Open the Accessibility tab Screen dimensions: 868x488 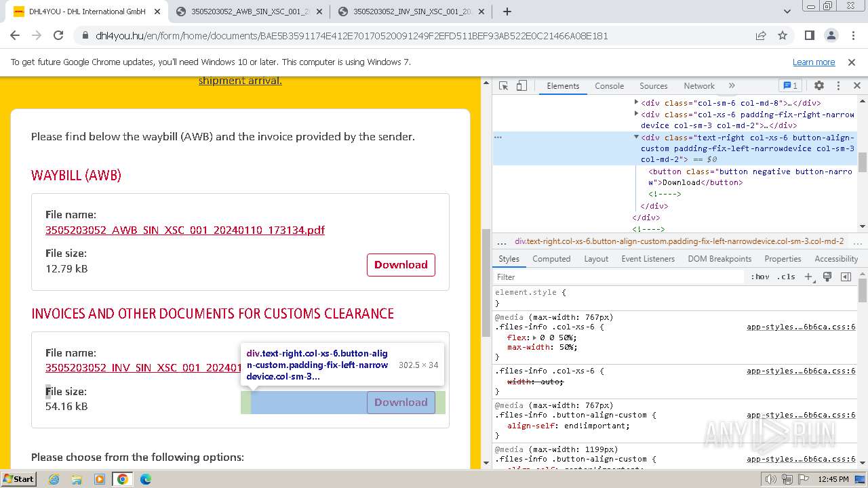[836, 259]
